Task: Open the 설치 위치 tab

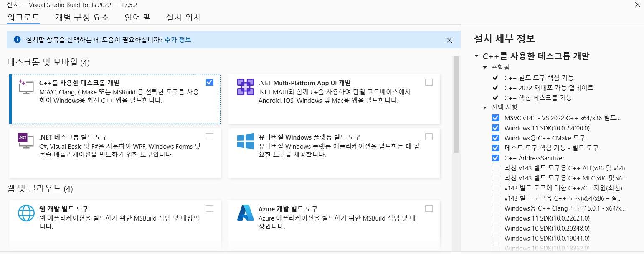Action: (x=184, y=18)
